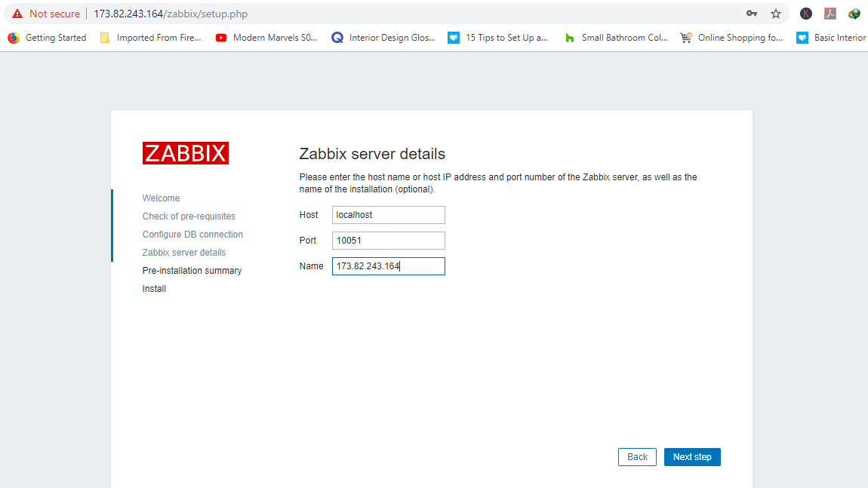The image size is (868, 488).
Task: Open the Online Shopping bookmark
Action: [731, 38]
